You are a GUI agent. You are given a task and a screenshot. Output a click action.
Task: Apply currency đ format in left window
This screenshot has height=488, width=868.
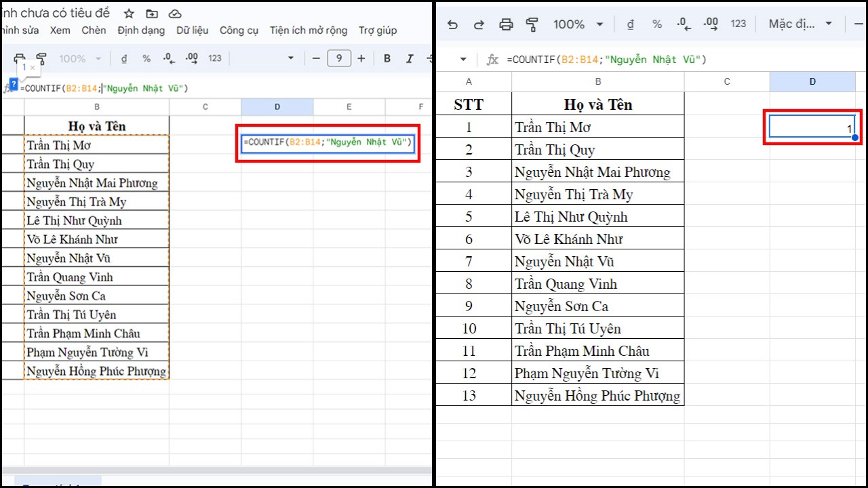(x=124, y=59)
